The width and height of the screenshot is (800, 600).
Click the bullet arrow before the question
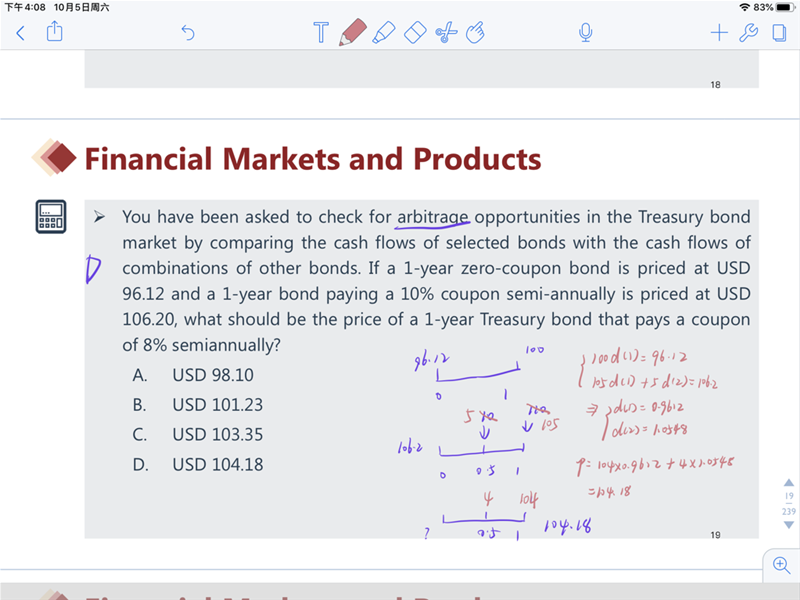tap(99, 217)
